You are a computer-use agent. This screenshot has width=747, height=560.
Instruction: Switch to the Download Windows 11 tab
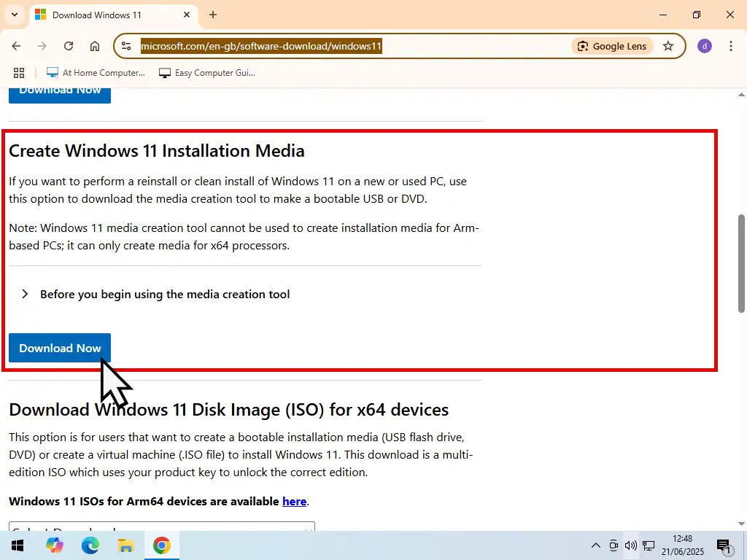[109, 15]
